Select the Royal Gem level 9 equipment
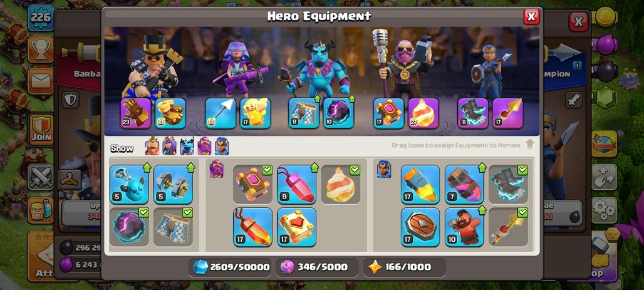Screen dimensions: 644x290 coord(296,184)
